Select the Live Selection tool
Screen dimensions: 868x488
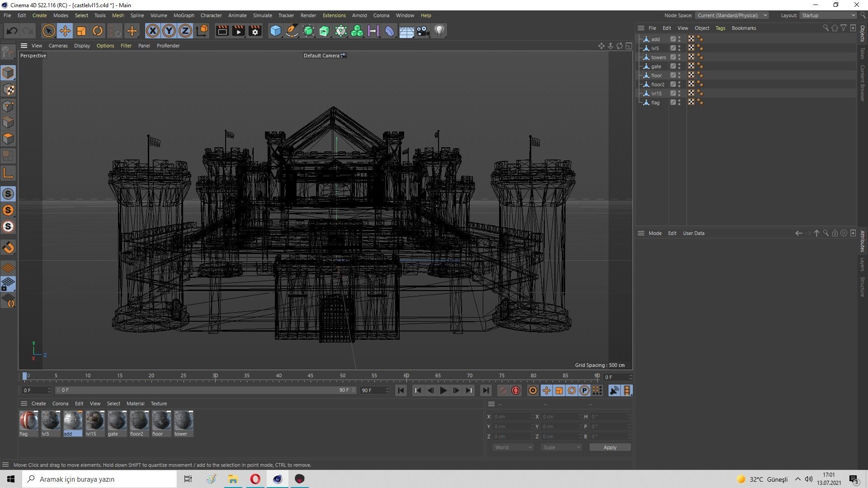(x=48, y=31)
